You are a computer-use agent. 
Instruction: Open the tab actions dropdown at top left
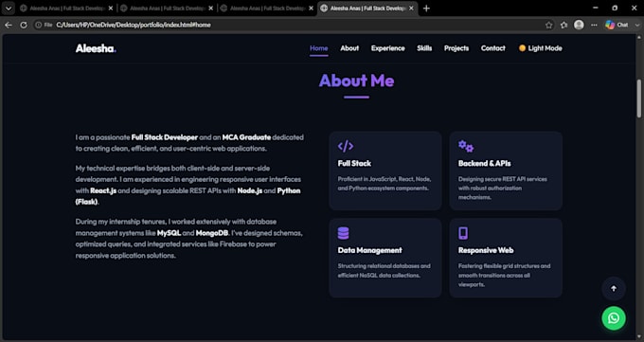point(9,9)
